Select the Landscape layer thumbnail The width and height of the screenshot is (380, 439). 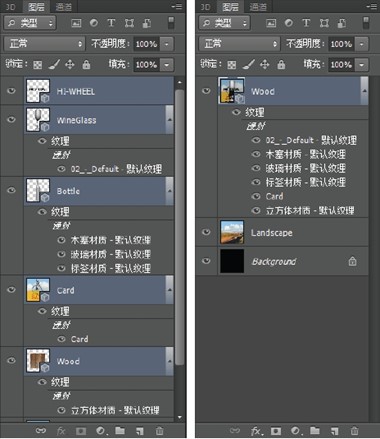(x=232, y=232)
